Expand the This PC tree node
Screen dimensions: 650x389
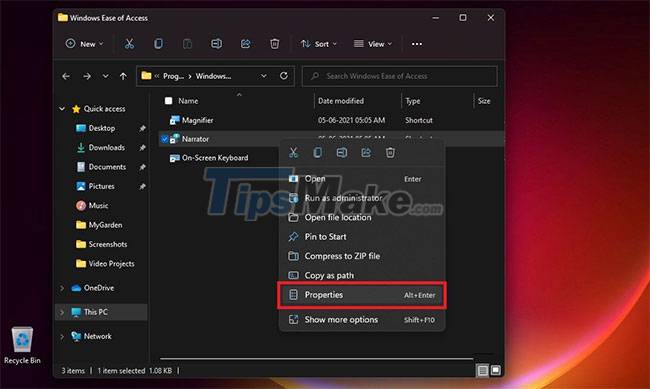click(62, 312)
